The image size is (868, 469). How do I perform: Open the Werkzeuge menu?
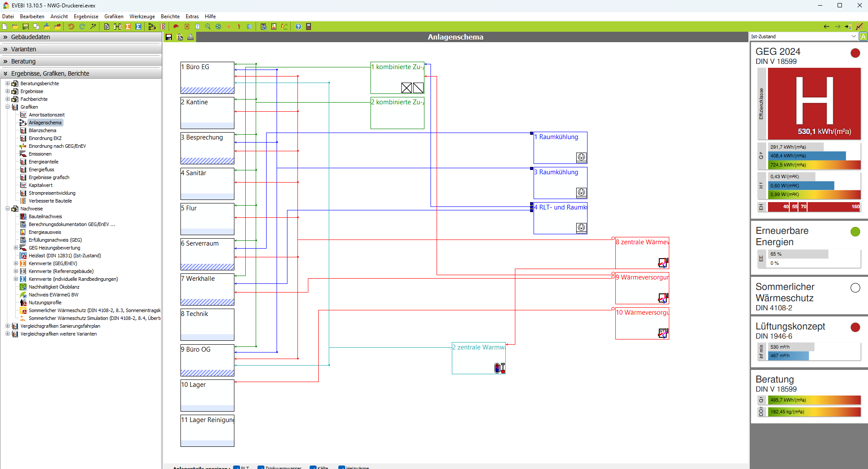(x=142, y=17)
